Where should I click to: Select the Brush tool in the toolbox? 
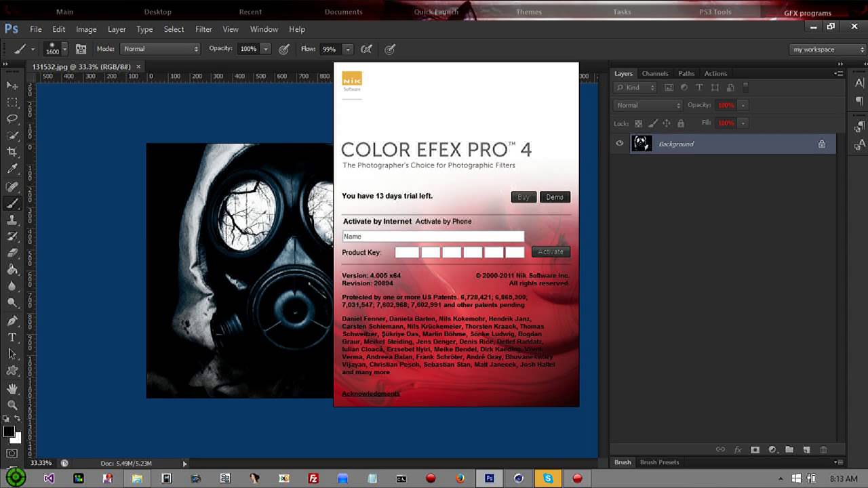[12, 203]
